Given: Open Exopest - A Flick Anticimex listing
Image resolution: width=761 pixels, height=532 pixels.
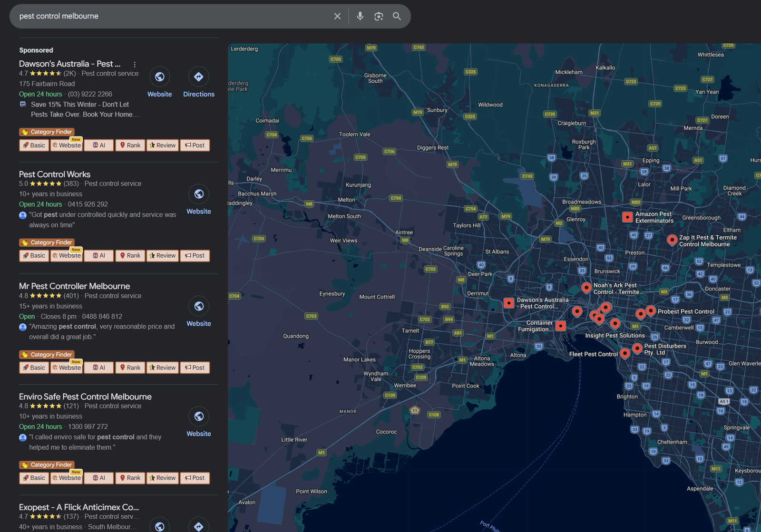Looking at the screenshot, I should 79,507.
